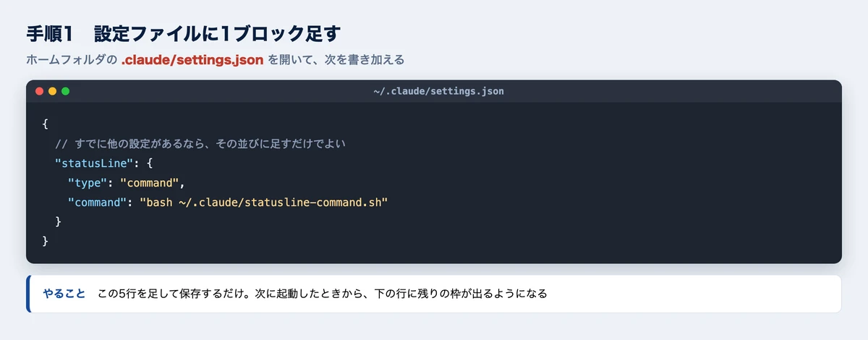Viewport: 868px width, 340px height.
Task: Click the red close dot in code window
Action: coord(39,91)
